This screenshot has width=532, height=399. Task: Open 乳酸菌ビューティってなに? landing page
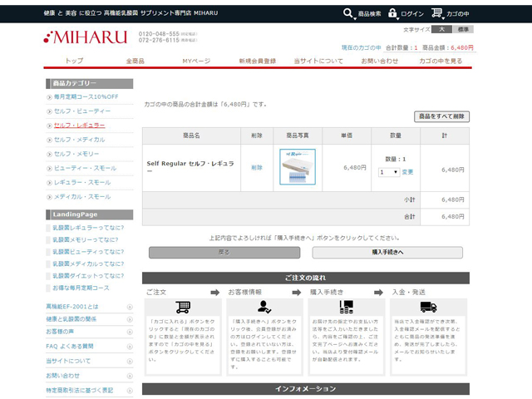coord(88,252)
